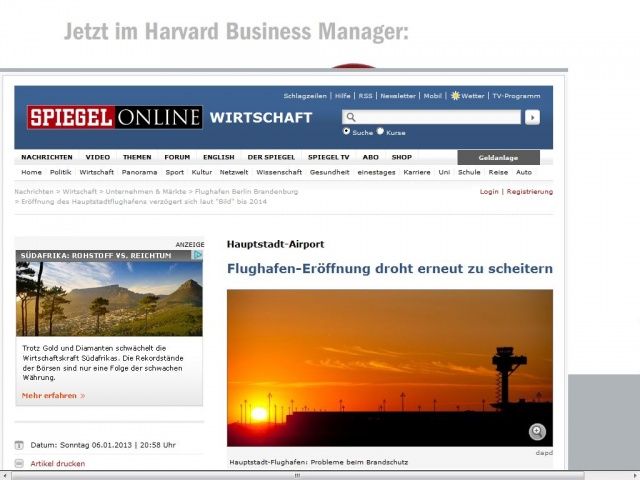640x480 pixels.
Task: Open the THEMEN tab
Action: pos(137,157)
